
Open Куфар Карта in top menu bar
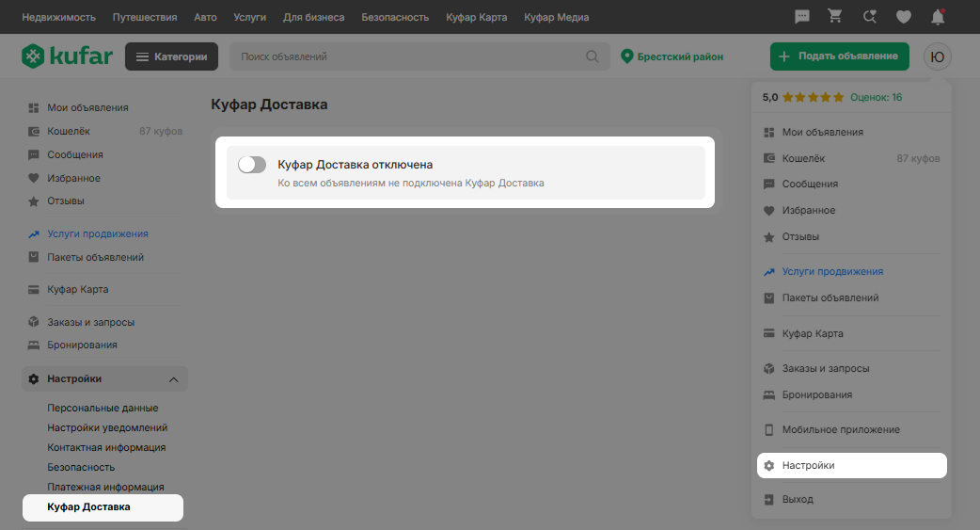point(476,18)
